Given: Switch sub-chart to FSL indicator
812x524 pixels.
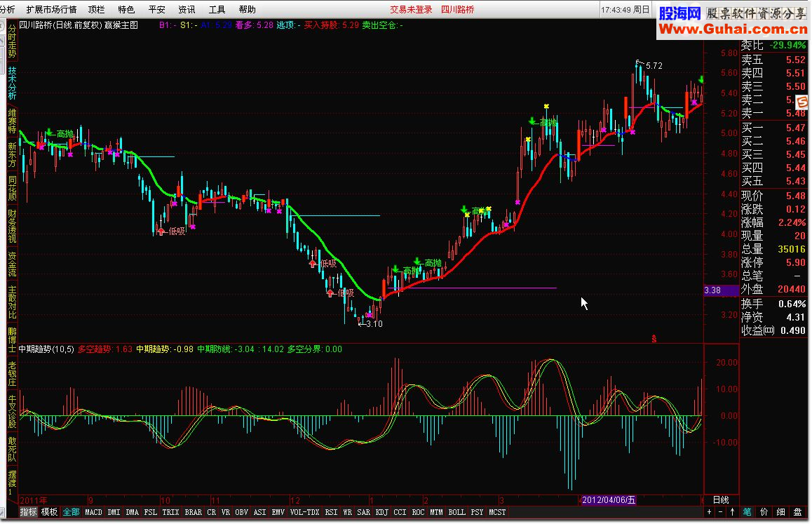Looking at the screenshot, I should coord(151,513).
